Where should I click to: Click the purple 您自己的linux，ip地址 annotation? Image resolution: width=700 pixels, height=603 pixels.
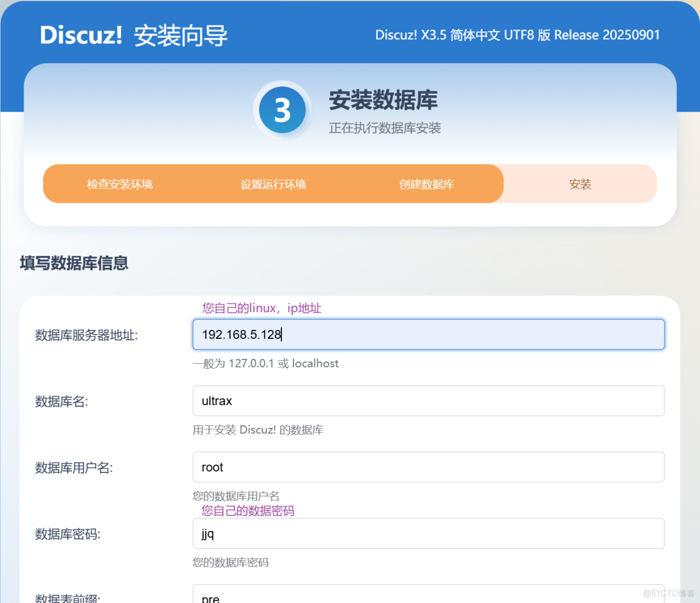261,308
